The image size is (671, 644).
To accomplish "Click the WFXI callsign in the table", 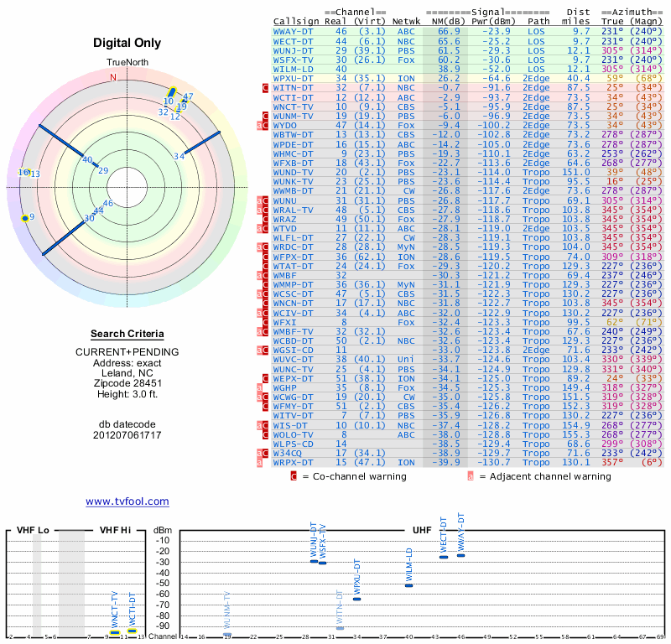I will [x=285, y=322].
